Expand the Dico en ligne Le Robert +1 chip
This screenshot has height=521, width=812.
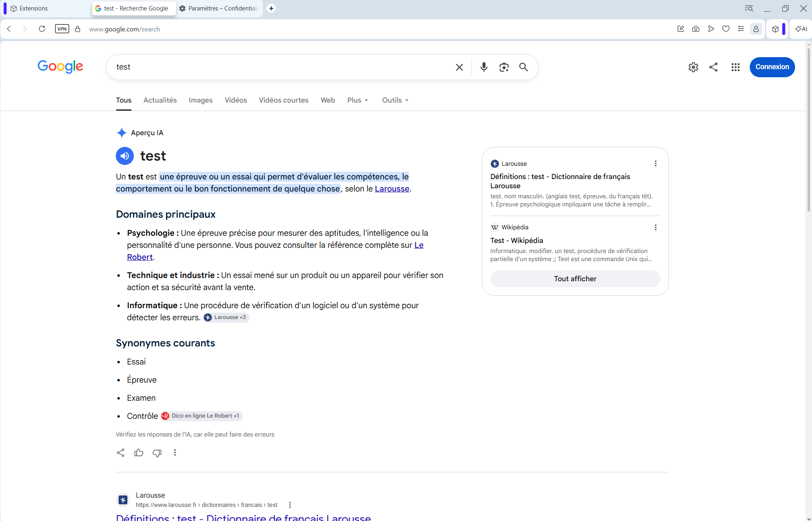[201, 416]
